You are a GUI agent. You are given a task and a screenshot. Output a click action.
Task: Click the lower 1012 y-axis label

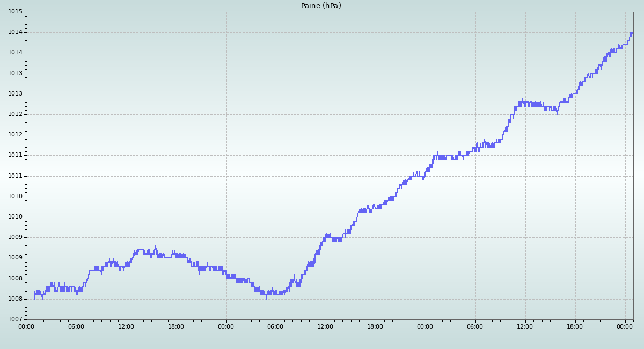coord(15,135)
